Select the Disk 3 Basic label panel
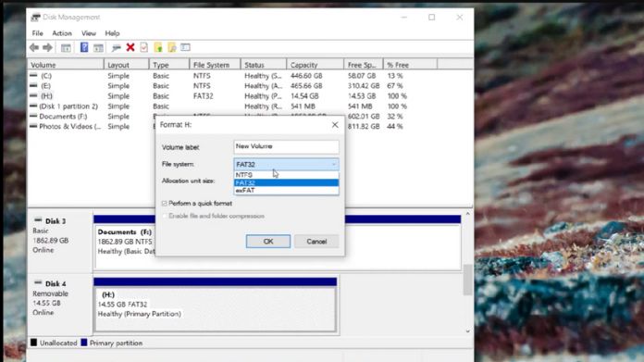This screenshot has width=644, height=362. 60,242
